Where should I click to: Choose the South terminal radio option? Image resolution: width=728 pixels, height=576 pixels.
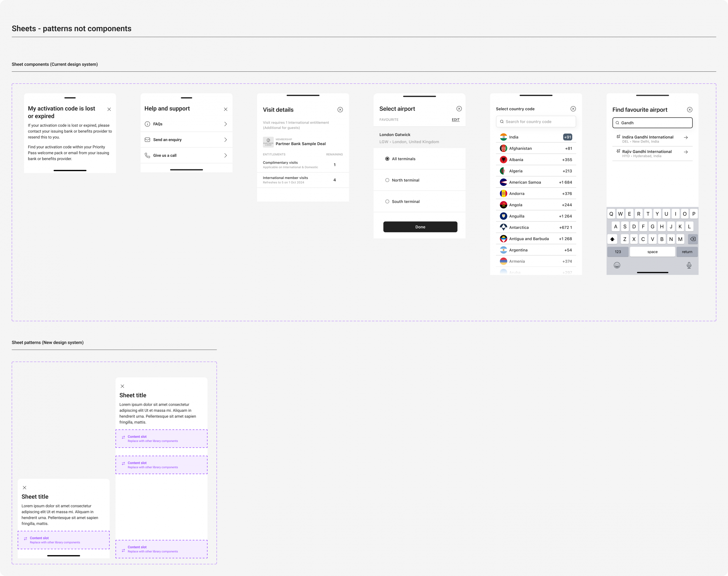tap(387, 202)
